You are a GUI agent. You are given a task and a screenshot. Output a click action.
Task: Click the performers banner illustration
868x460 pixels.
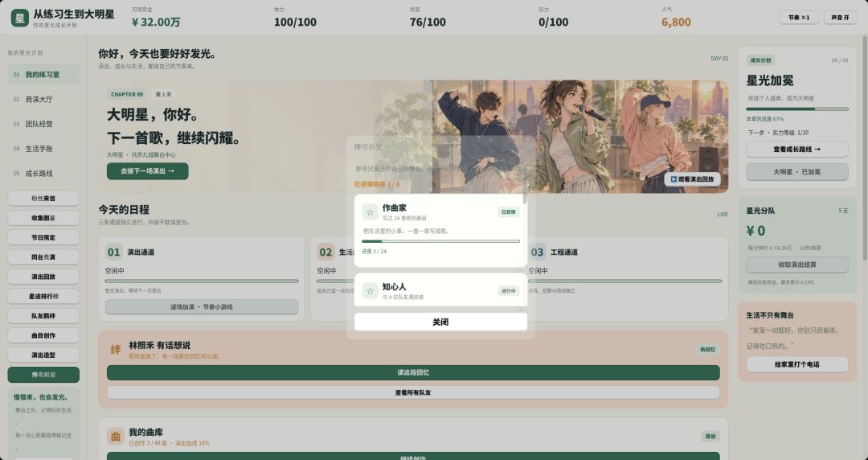[580, 137]
